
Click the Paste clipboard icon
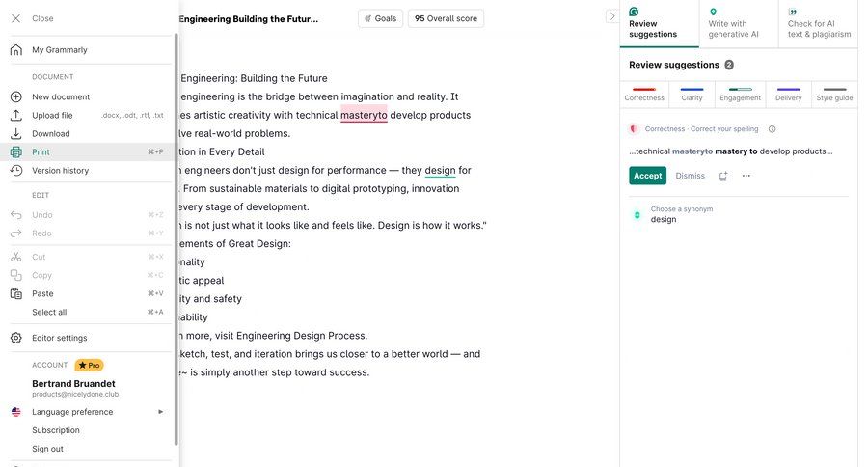[x=15, y=293]
